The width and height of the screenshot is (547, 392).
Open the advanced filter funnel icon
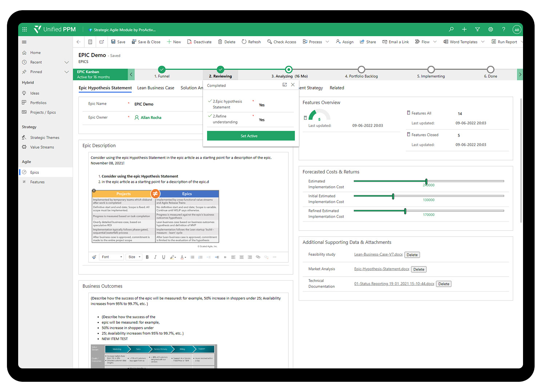[477, 29]
